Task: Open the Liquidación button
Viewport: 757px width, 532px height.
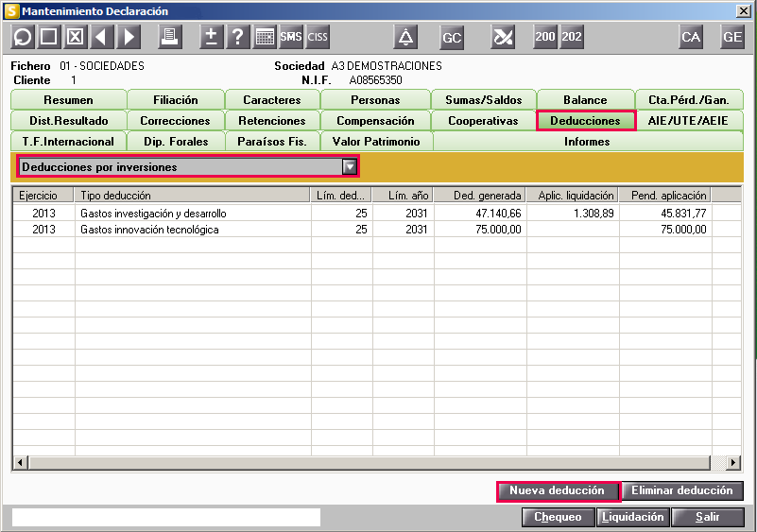Action: tap(633, 517)
